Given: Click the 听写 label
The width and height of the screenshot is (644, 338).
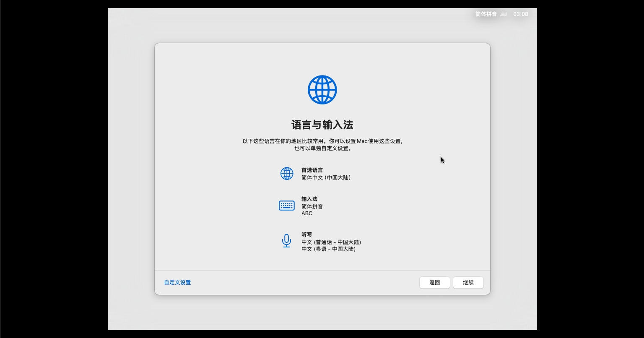Looking at the screenshot, I should (306, 235).
